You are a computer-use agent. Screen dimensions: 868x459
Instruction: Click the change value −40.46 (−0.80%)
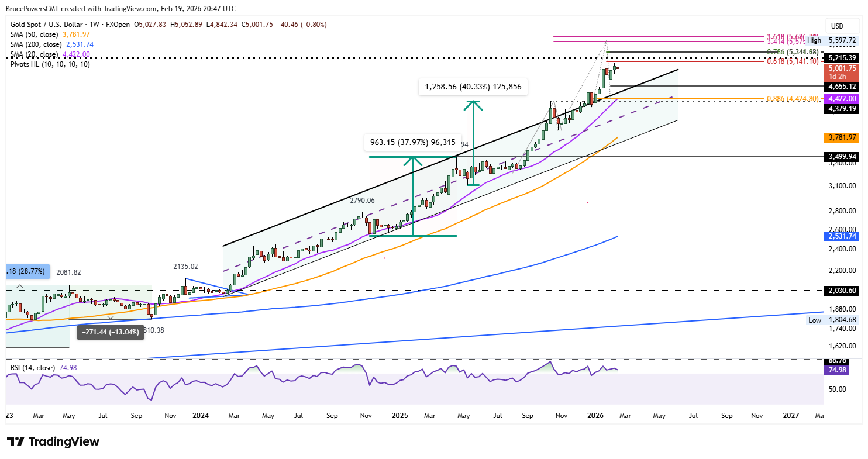click(x=301, y=25)
